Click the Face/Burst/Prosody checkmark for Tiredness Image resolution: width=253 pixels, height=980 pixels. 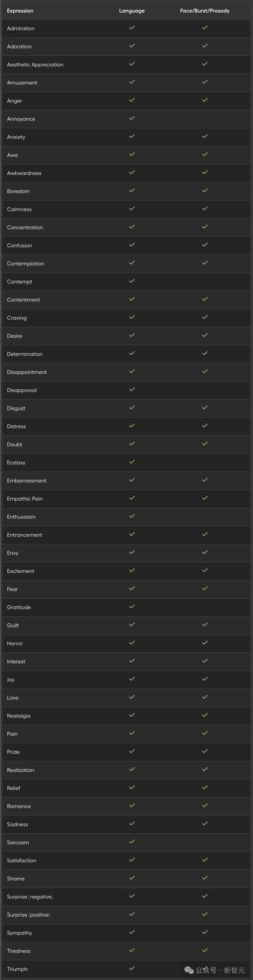[x=205, y=950]
